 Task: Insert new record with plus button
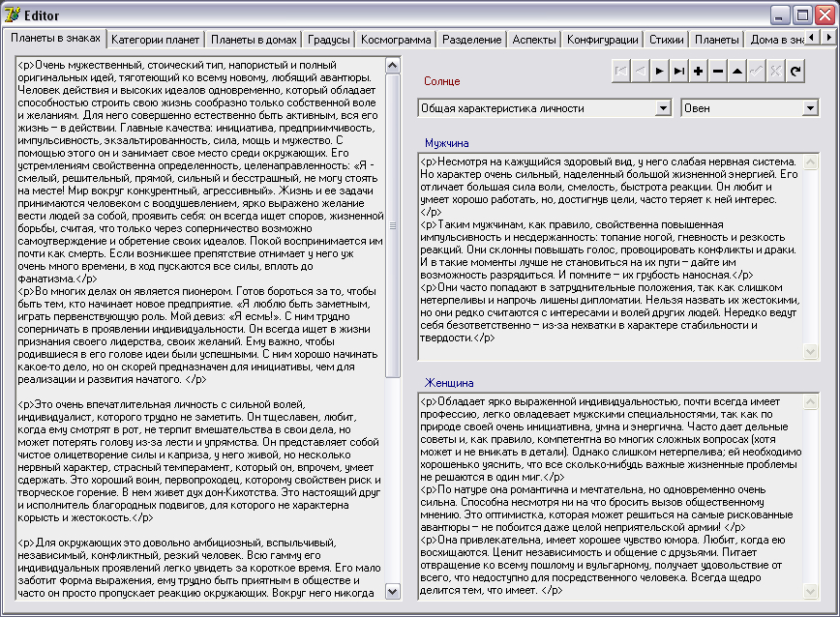(698, 72)
